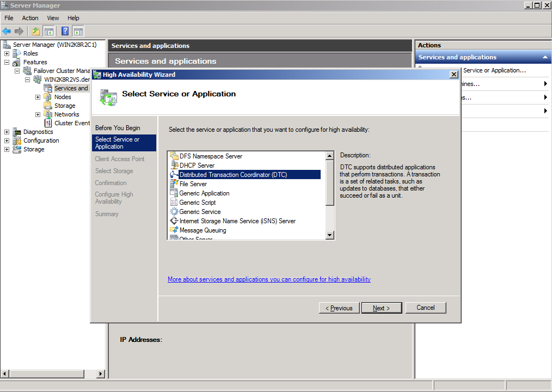Close the High Availability Wizard dialog
This screenshot has width=552, height=392.
(x=454, y=74)
